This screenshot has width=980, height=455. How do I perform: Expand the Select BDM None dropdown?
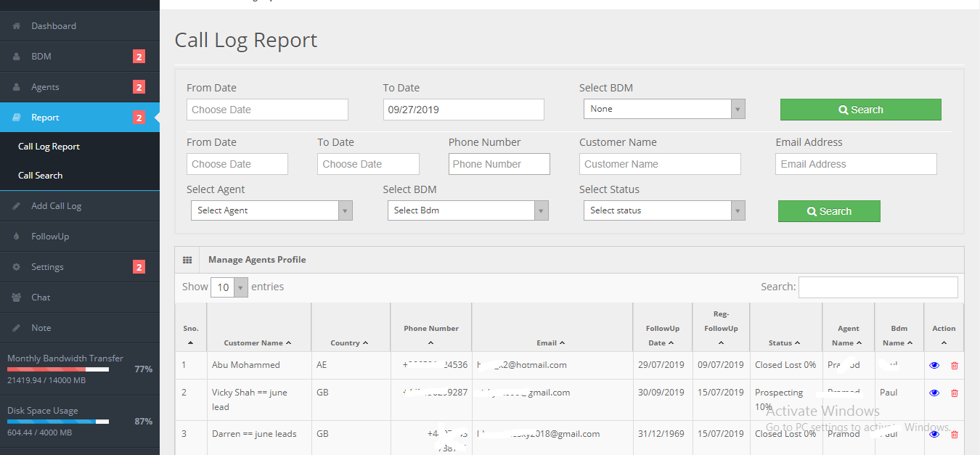click(x=664, y=109)
